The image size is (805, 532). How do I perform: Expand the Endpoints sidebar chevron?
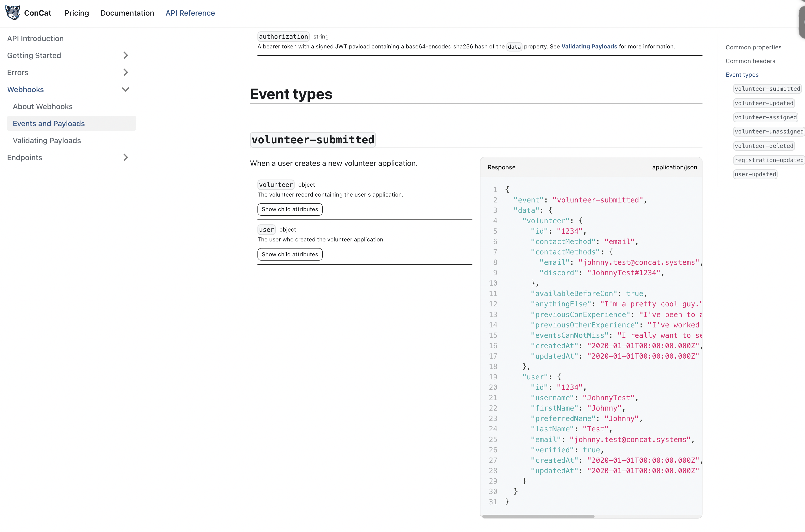tap(125, 157)
